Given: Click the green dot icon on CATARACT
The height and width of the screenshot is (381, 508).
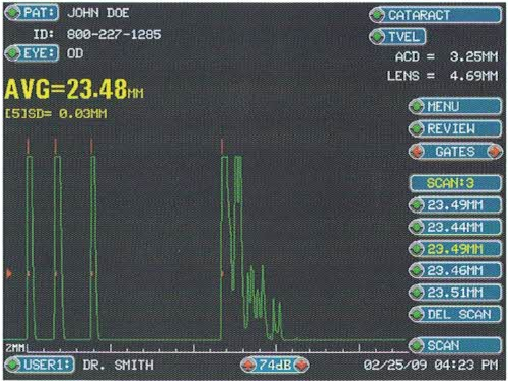Looking at the screenshot, I should (x=377, y=15).
